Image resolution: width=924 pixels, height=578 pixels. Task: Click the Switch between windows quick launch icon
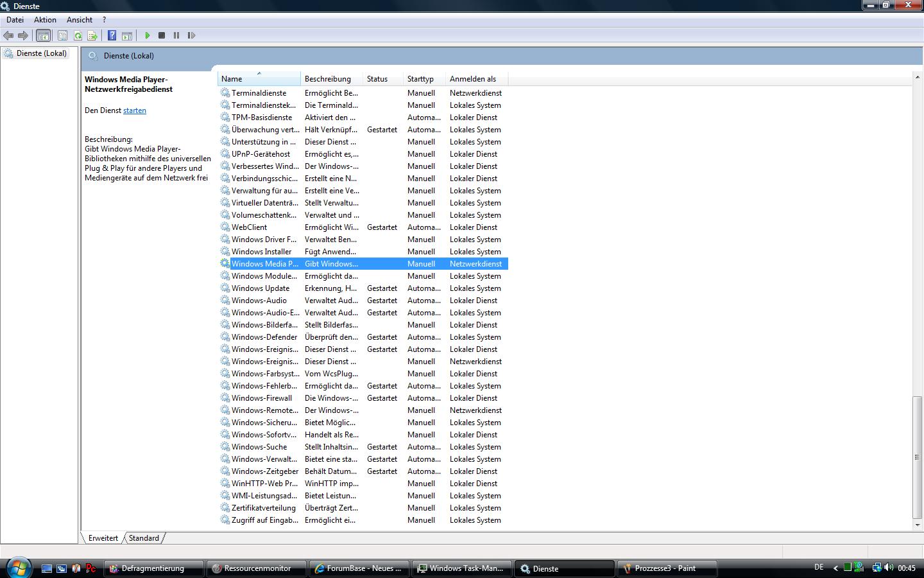pos(62,568)
